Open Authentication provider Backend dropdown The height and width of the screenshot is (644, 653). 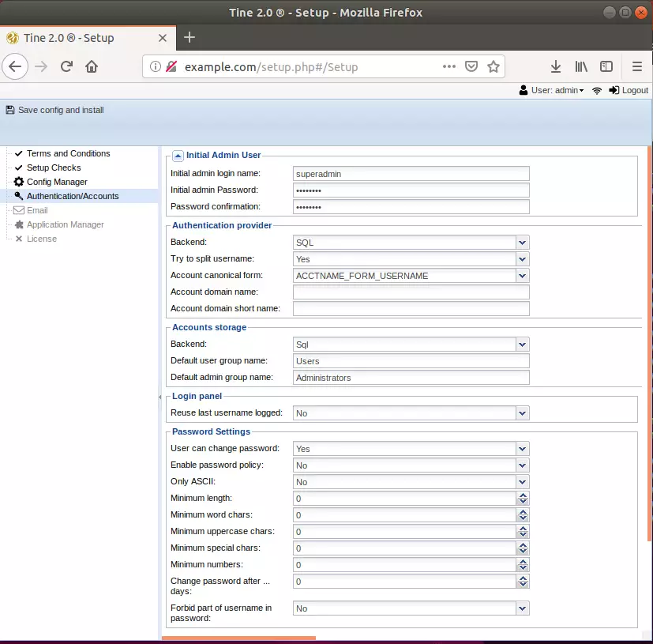tap(522, 243)
